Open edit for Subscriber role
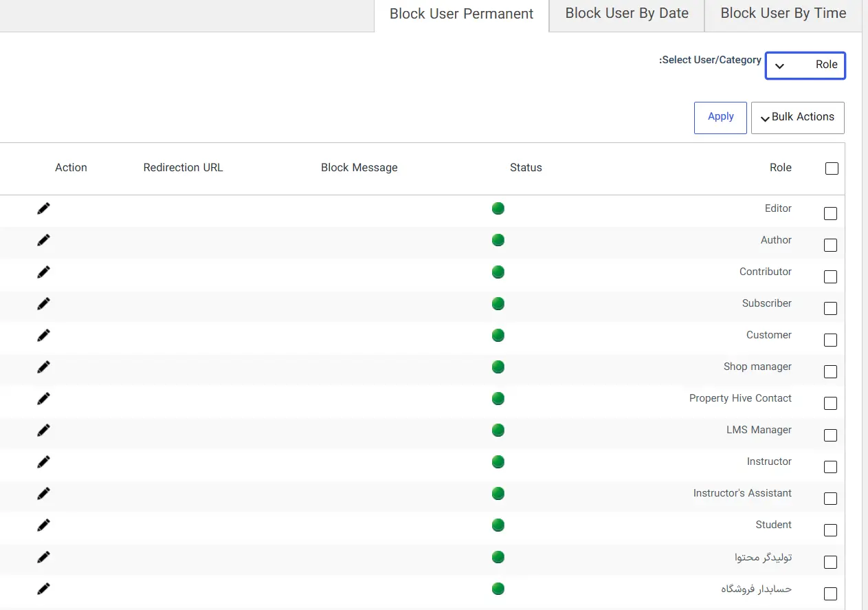The width and height of the screenshot is (868, 610). tap(44, 303)
